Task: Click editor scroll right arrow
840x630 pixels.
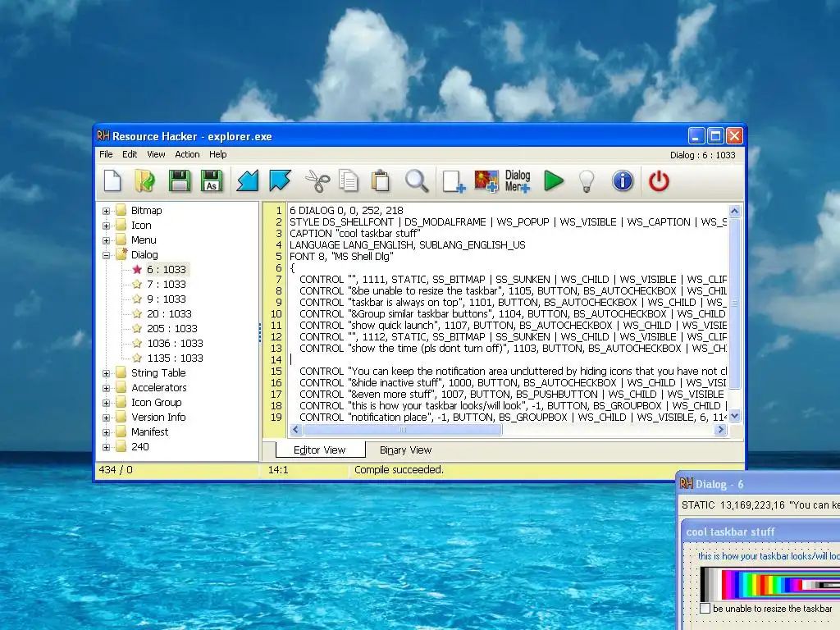Action: click(721, 430)
